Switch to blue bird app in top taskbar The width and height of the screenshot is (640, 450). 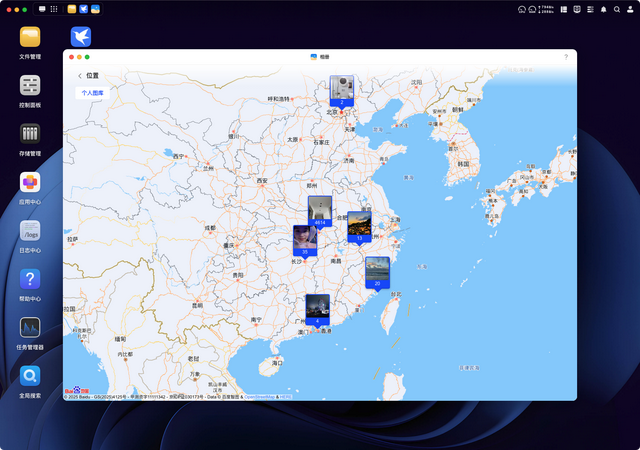(x=84, y=9)
